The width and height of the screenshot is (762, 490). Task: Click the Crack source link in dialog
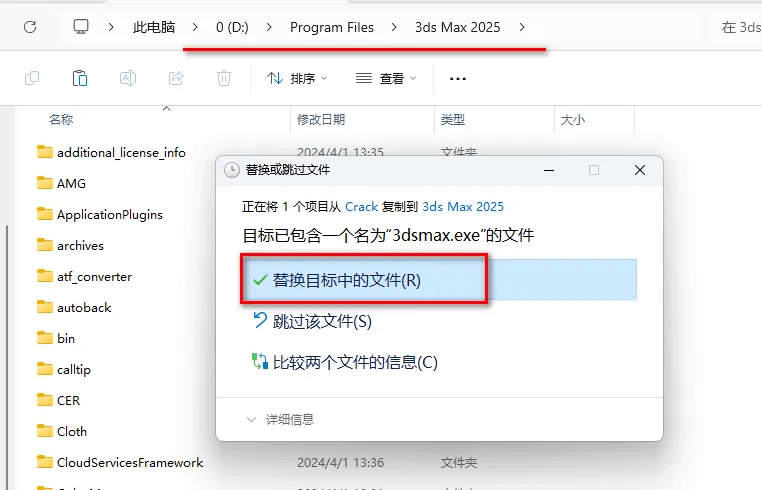362,207
